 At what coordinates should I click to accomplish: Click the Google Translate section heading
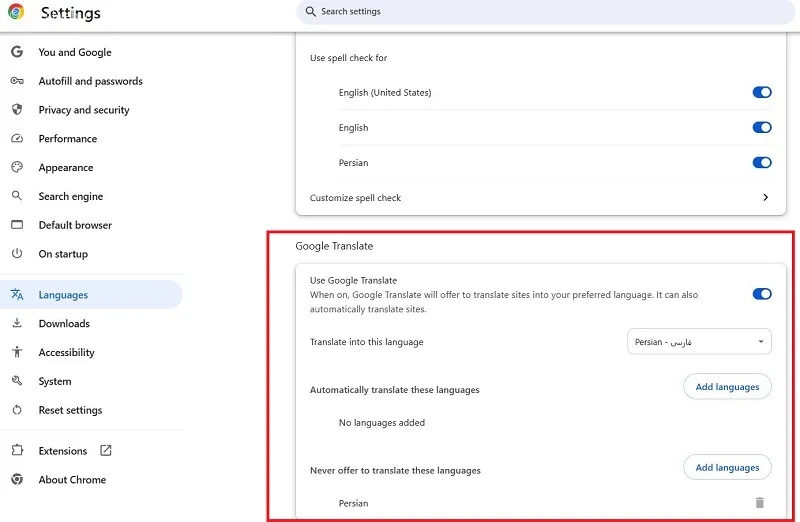[334, 246]
